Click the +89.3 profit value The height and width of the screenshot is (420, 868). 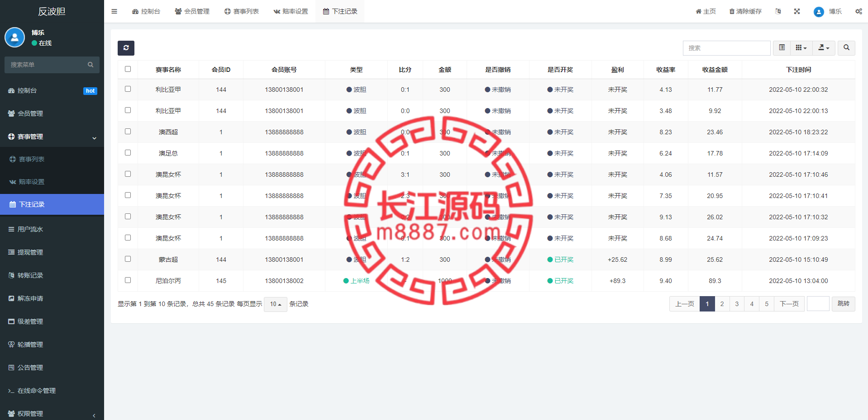[x=617, y=281]
